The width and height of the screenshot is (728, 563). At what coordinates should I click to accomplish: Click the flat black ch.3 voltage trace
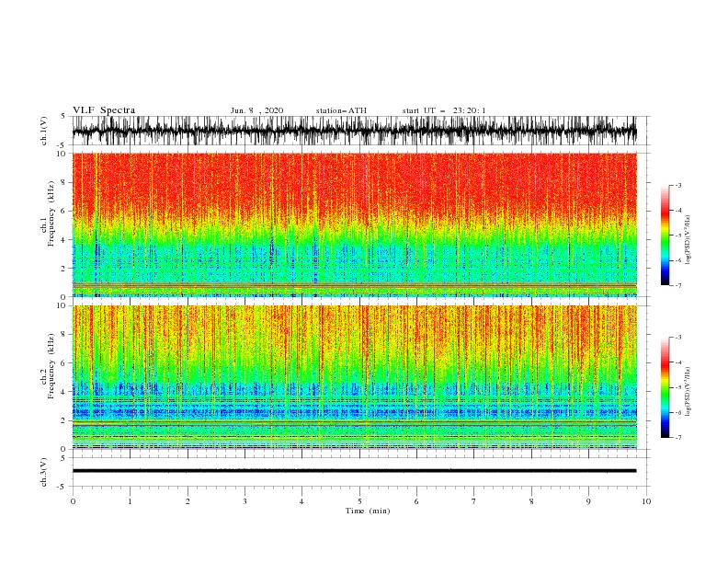[x=355, y=471]
